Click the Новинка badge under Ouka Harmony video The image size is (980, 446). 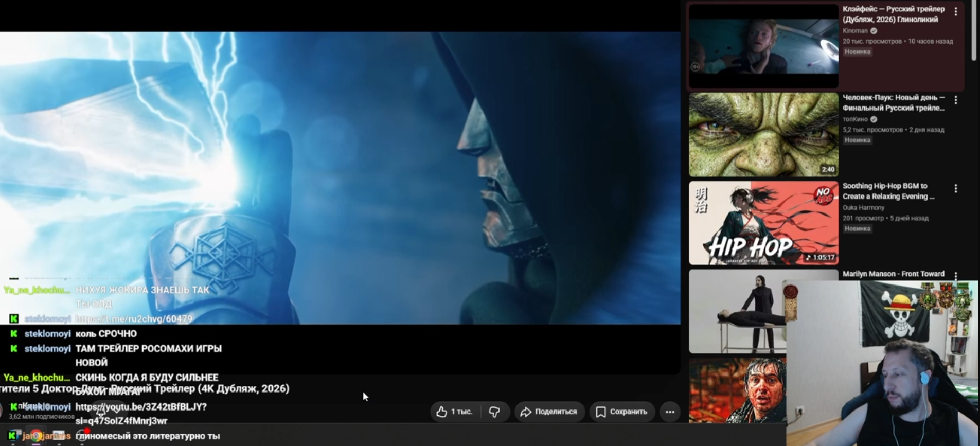858,229
